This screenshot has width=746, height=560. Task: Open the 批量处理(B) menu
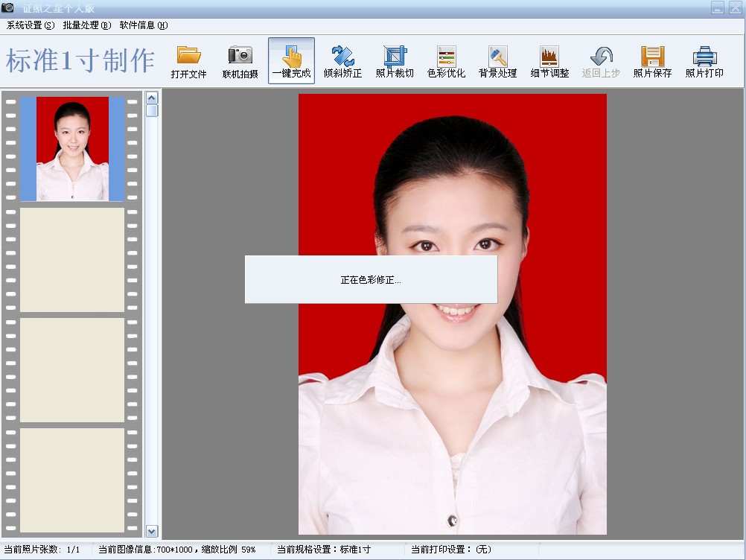pos(87,25)
